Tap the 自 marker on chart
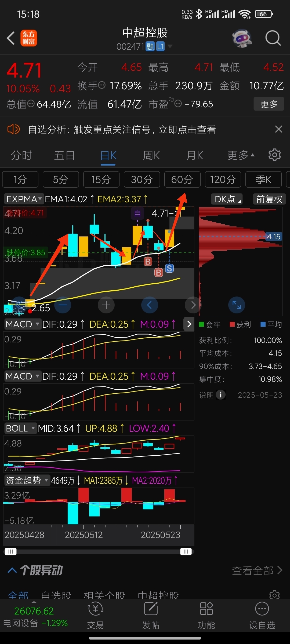Image resolution: width=290 pixels, height=644 pixels. [x=137, y=213]
